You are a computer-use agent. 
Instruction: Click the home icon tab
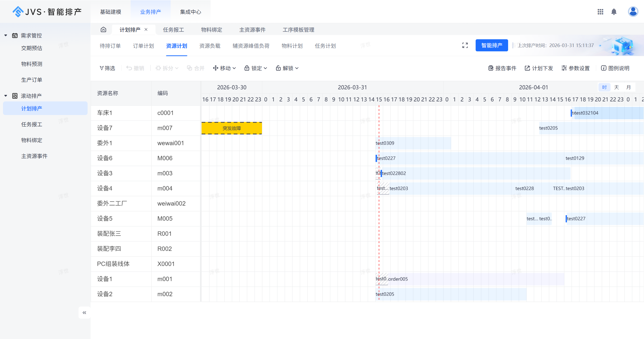tap(103, 30)
